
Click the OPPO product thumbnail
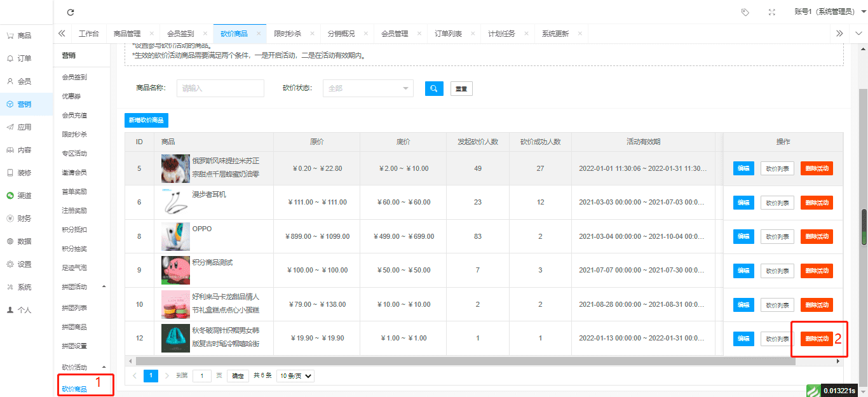(175, 236)
